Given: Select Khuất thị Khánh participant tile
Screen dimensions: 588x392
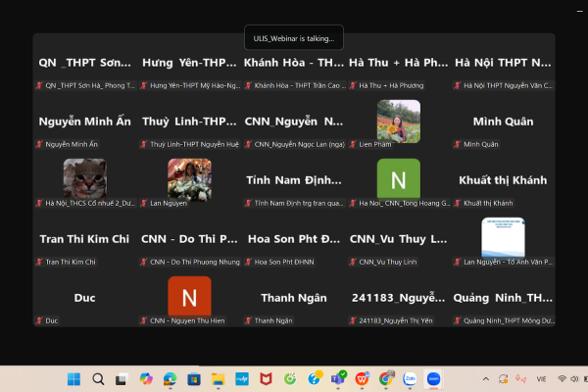Looking at the screenshot, I should pyautogui.click(x=504, y=180).
